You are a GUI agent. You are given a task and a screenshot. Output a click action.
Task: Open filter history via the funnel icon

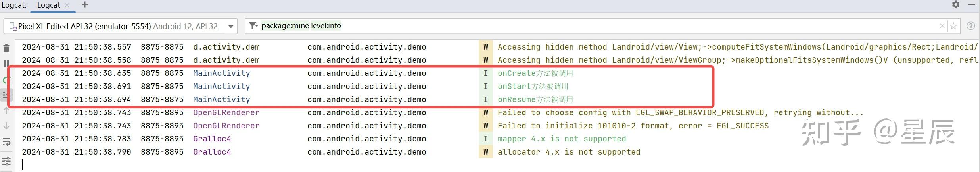[253, 26]
